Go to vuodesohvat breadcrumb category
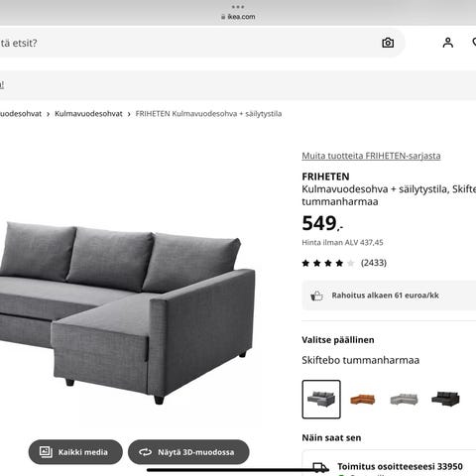Screen dimensions: 476x476 (x=21, y=114)
